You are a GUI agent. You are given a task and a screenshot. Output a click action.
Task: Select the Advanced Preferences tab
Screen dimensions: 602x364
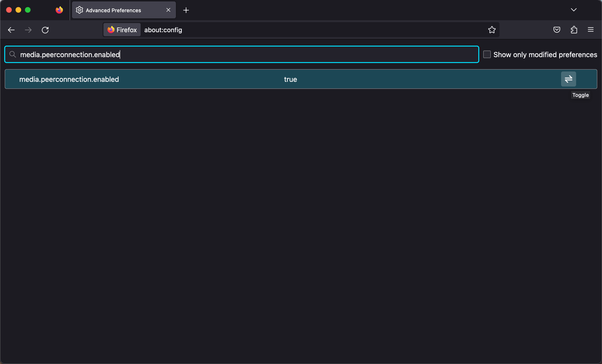[x=124, y=10]
